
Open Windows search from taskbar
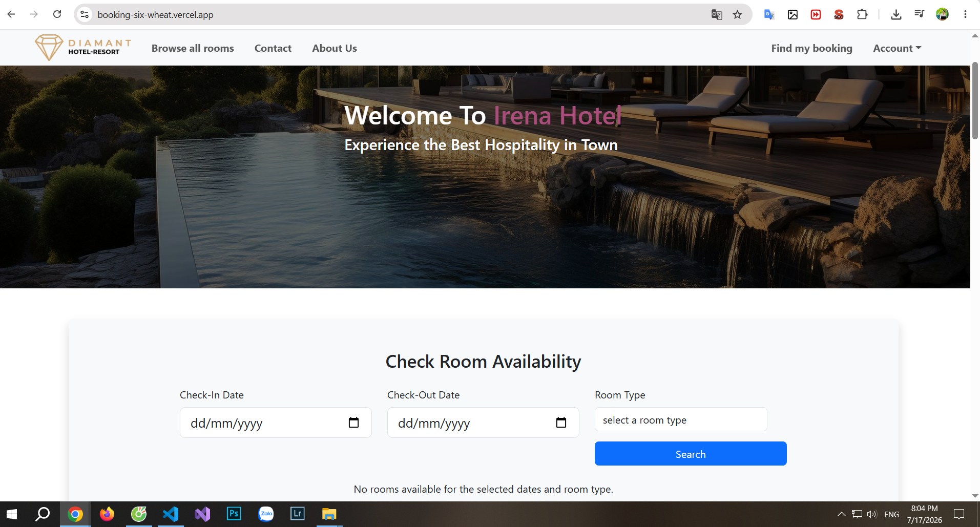click(43, 514)
